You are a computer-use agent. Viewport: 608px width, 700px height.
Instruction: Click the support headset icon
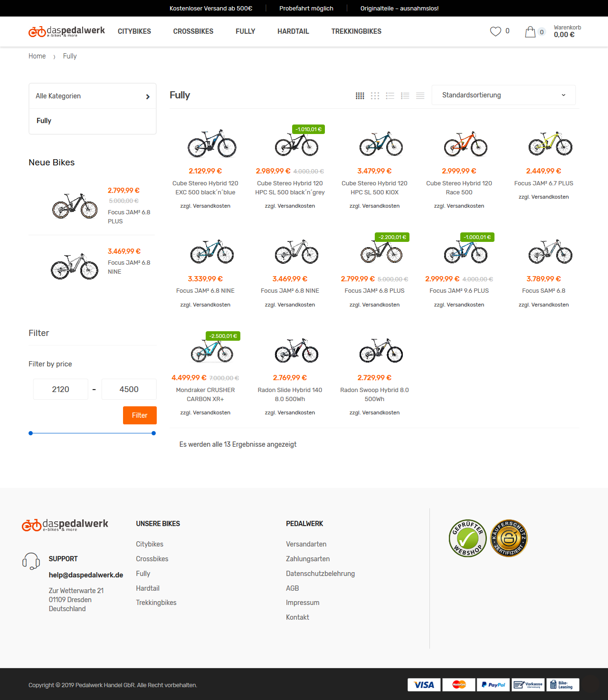[31, 561]
